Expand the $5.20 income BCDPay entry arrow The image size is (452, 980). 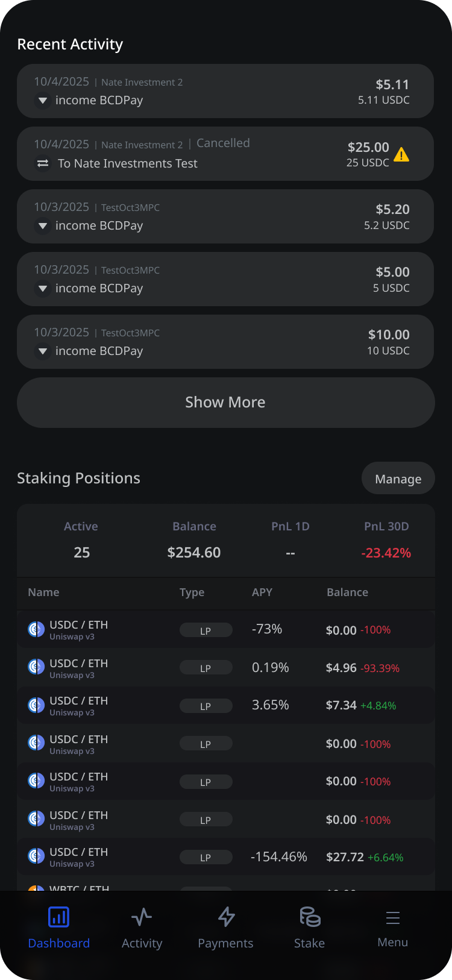click(x=43, y=226)
